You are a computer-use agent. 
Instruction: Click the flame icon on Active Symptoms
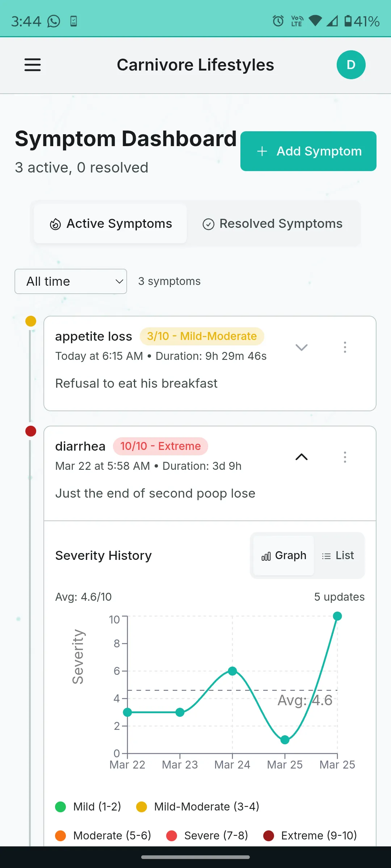point(55,224)
